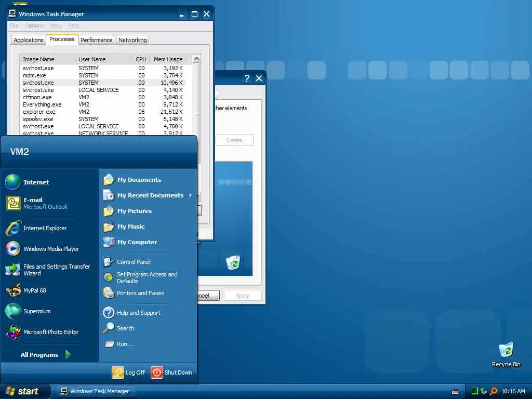
Task: Click Apply in the background dialog
Action: pyautogui.click(x=243, y=296)
